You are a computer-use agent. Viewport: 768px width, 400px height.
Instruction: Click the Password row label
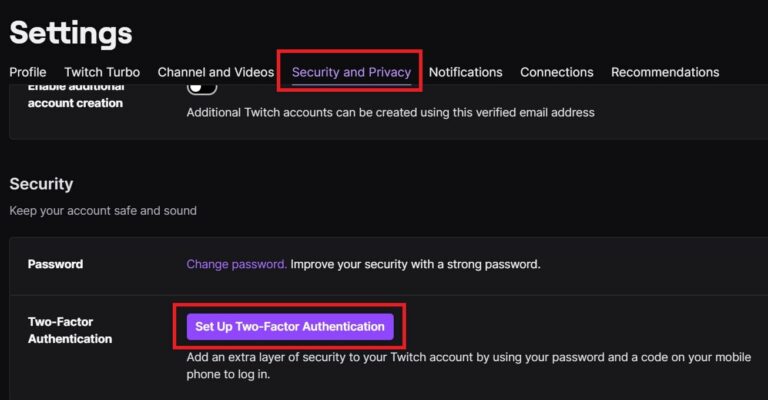click(x=55, y=264)
